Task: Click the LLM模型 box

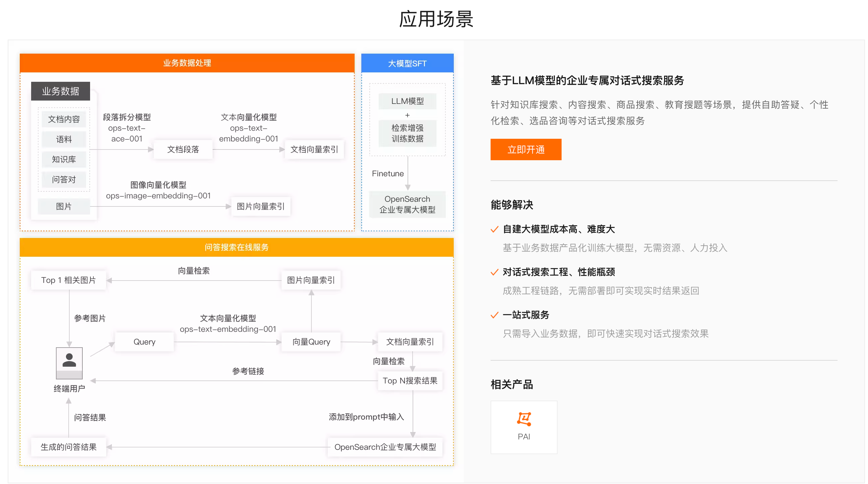Action: (407, 101)
